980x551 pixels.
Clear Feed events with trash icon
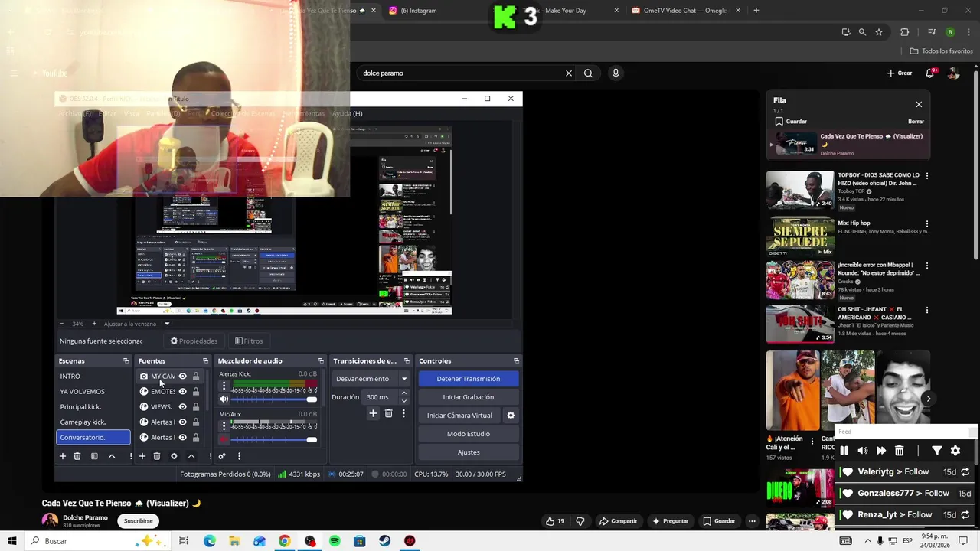(900, 451)
